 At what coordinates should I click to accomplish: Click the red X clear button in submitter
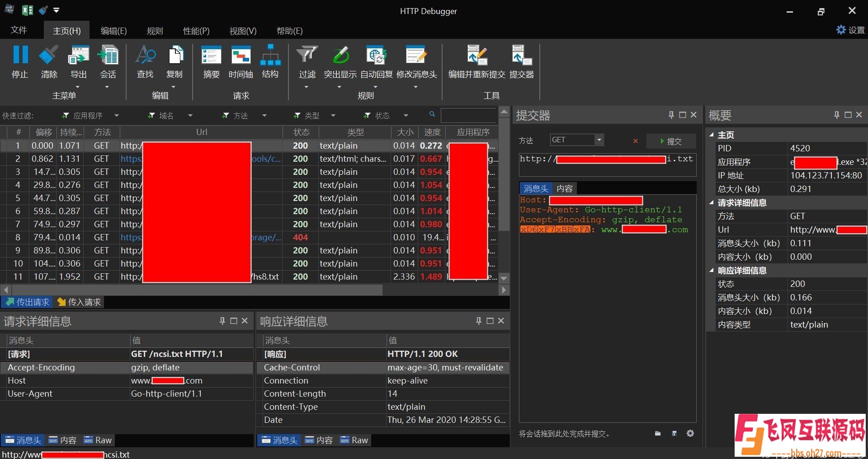[636, 141]
